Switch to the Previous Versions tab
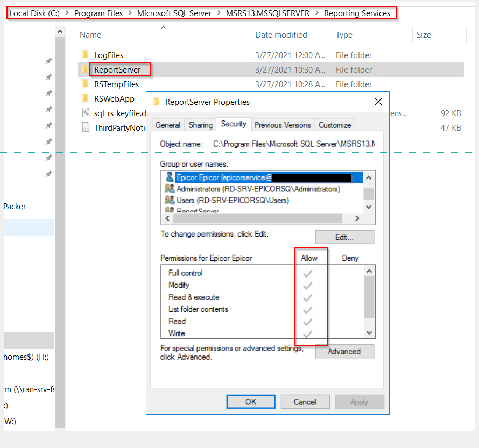This screenshot has width=479, height=448. 283,124
